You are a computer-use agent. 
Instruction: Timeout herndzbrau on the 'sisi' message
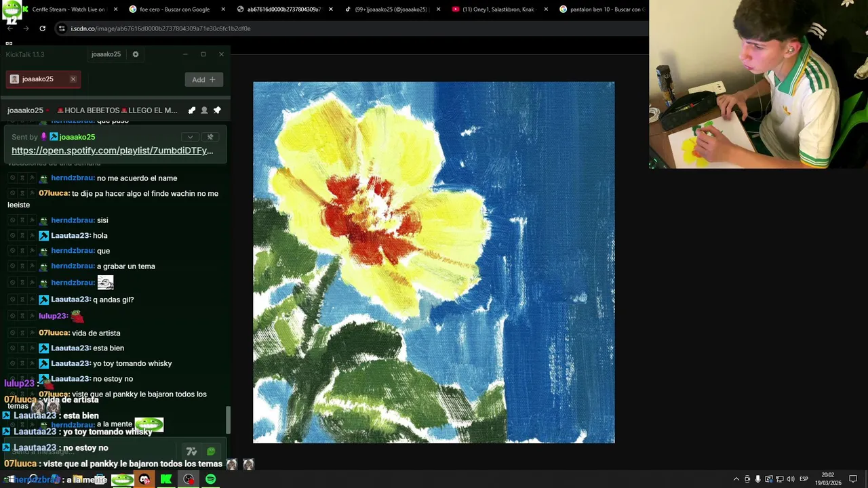(x=22, y=220)
